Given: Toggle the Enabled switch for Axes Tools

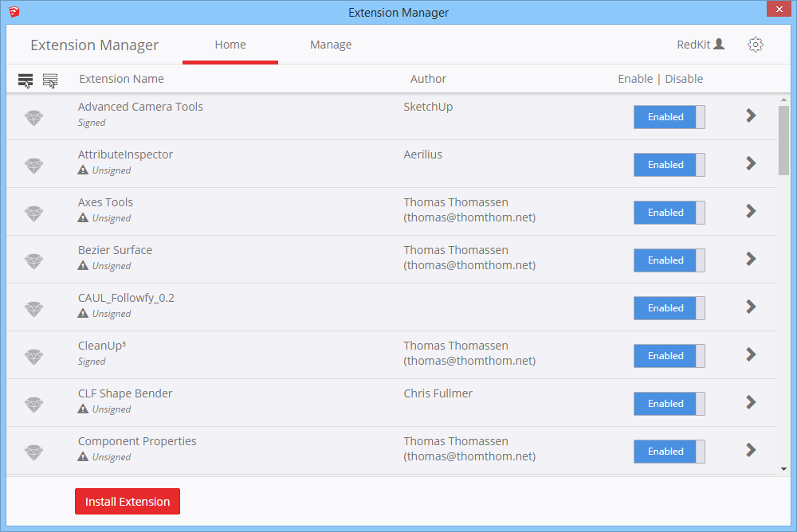Looking at the screenshot, I should pos(669,213).
